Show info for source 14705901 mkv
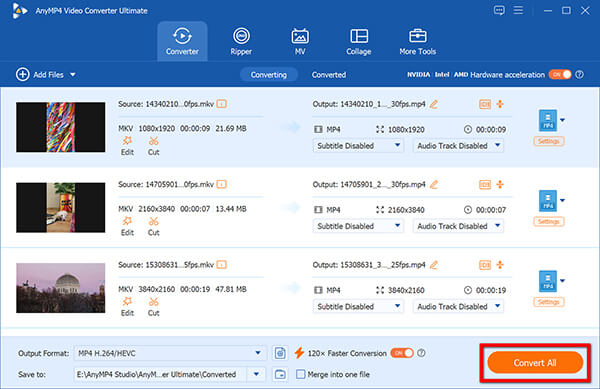The width and height of the screenshot is (600, 389). tap(222, 184)
